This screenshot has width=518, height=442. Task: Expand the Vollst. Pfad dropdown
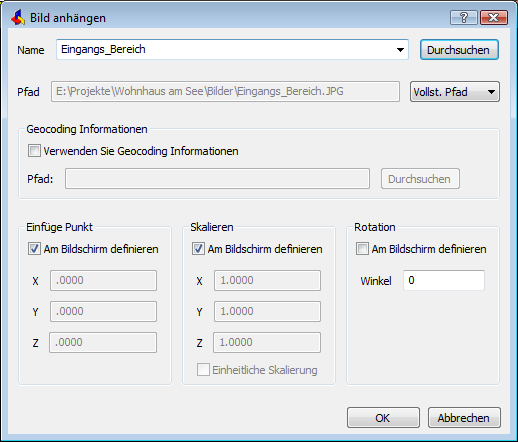click(455, 92)
